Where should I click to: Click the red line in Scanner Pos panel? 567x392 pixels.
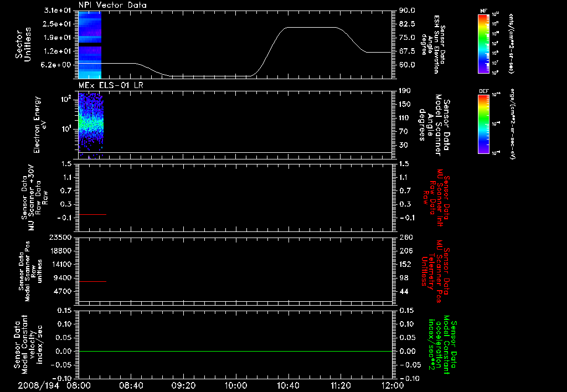(92, 281)
